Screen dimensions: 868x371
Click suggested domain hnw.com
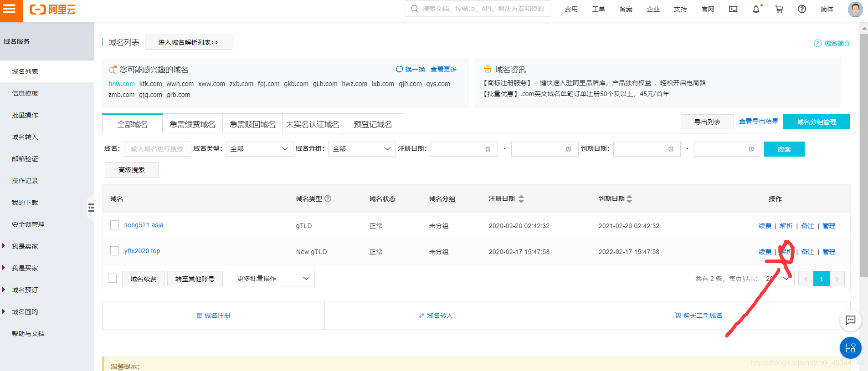click(x=122, y=84)
